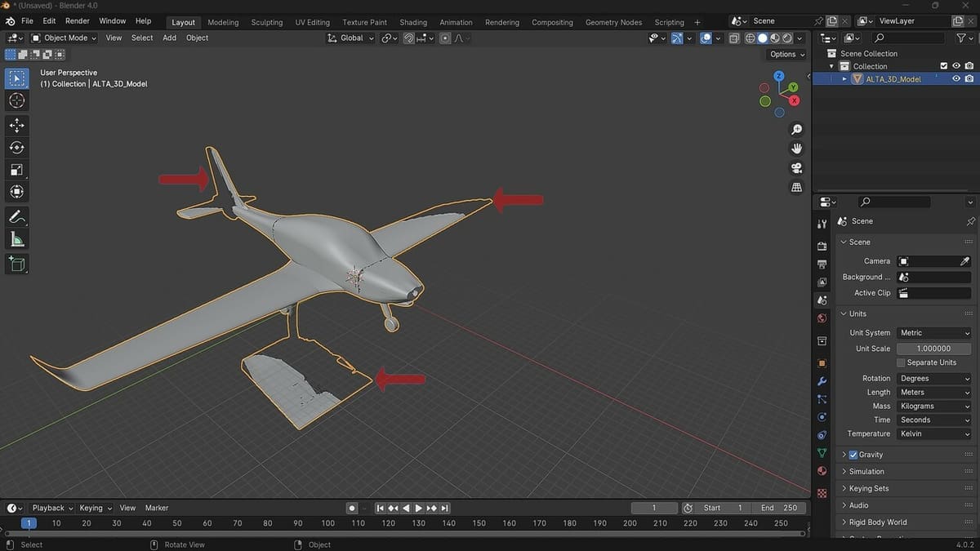Viewport: 980px width, 551px height.
Task: Select the Select Box tool
Action: (x=16, y=78)
